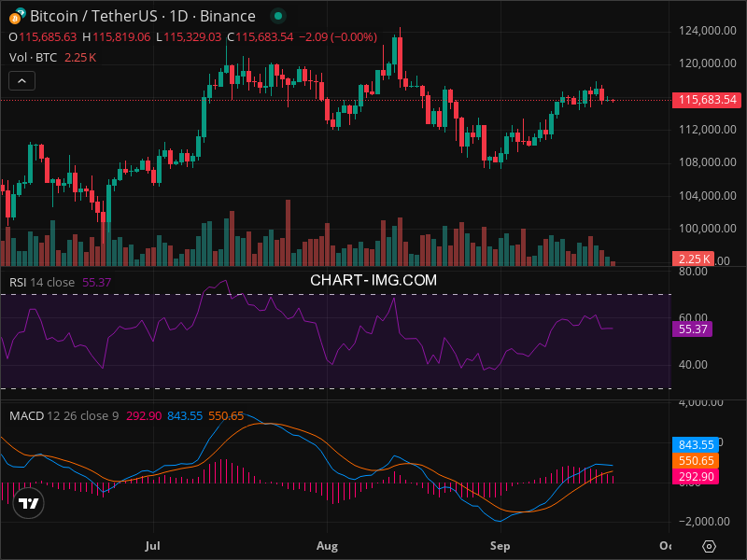The height and width of the screenshot is (560, 747).
Task: Click the Bitcoin/Tether coin logo icon
Action: [18, 16]
